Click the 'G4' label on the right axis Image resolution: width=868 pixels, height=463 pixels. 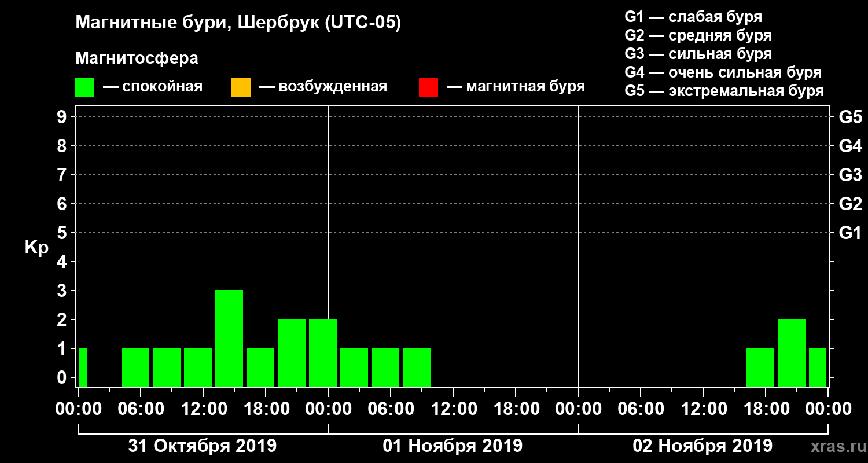click(850, 146)
